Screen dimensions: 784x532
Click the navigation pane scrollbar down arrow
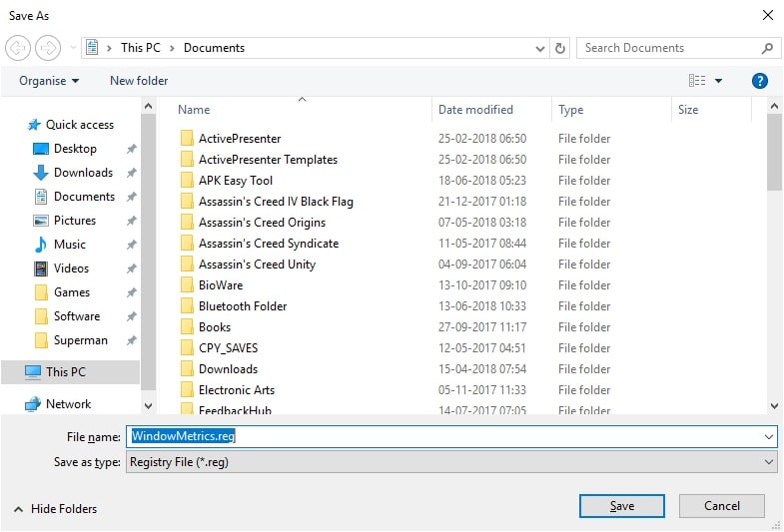click(148, 405)
